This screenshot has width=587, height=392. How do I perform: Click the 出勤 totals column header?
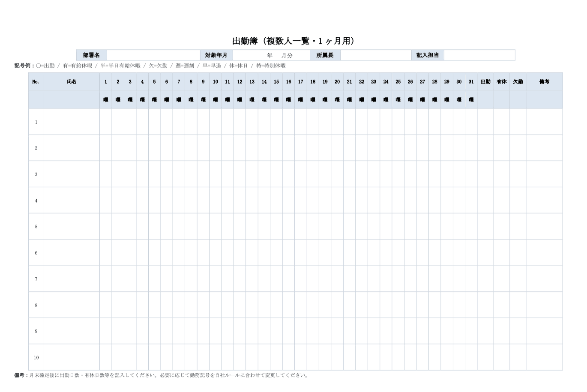click(x=485, y=81)
